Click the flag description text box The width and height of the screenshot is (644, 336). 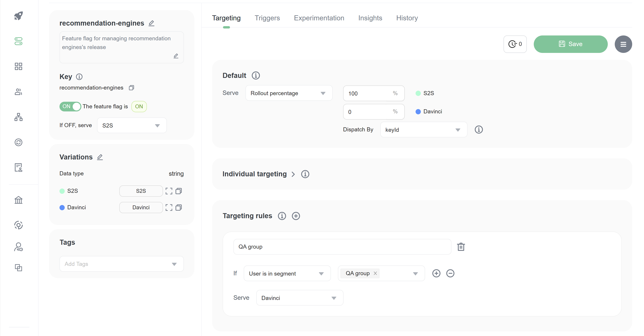[x=121, y=47]
